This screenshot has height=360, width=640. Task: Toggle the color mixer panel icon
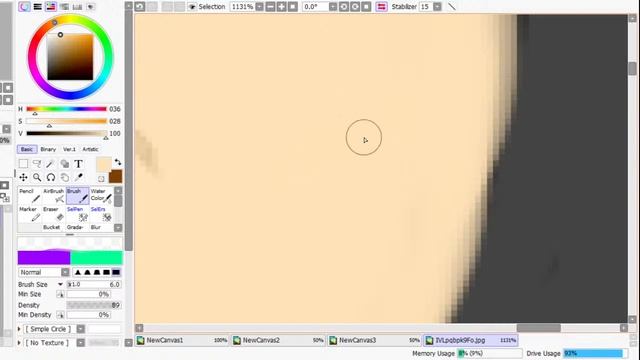tap(64, 7)
